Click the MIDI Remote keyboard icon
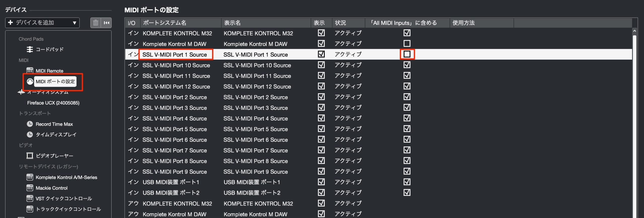 (30, 70)
